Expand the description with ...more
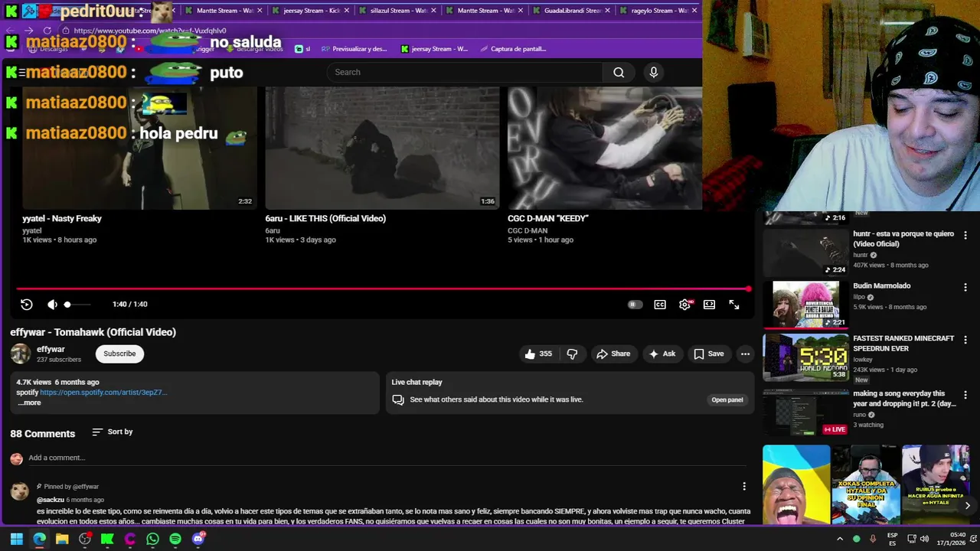980x551 pixels. point(29,403)
